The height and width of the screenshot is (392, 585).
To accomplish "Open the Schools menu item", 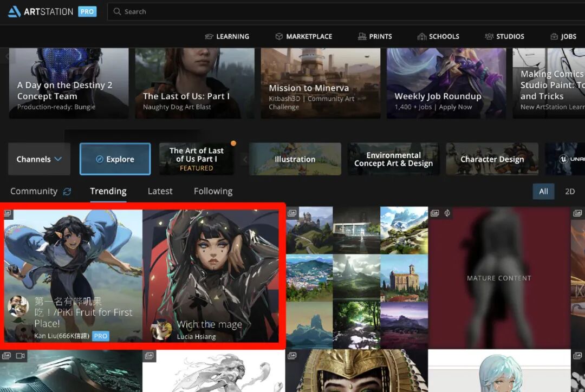I will (x=438, y=37).
